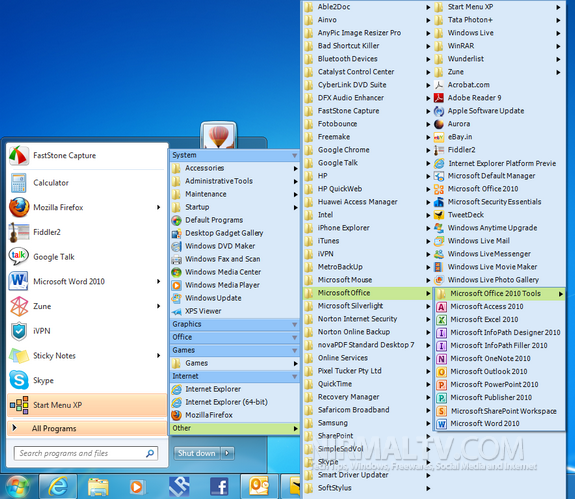The width and height of the screenshot is (575, 499).
Task: Open the Accessories folder submenu
Action: pos(235,168)
